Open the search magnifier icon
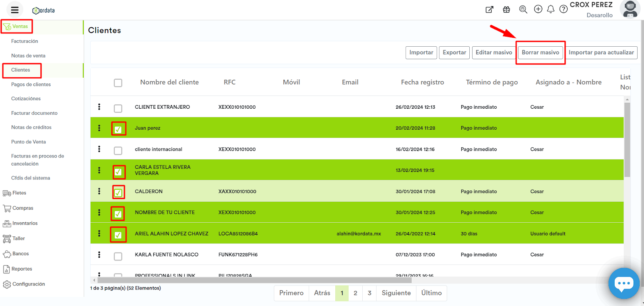 click(523, 9)
